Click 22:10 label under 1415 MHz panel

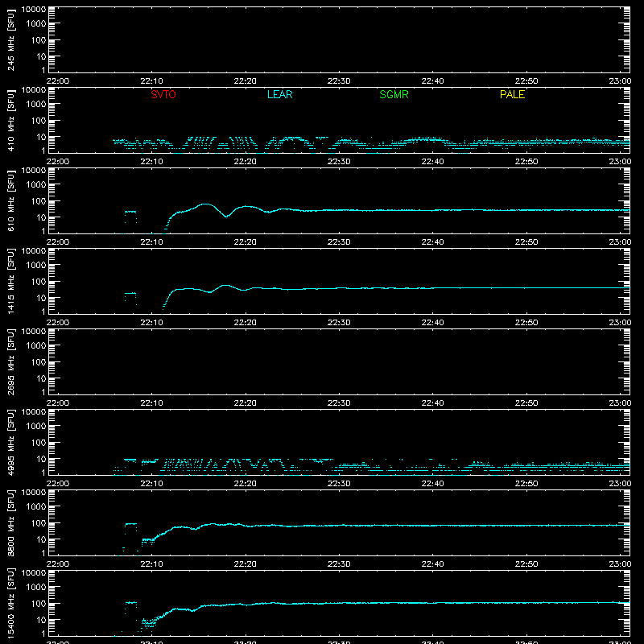pos(151,323)
